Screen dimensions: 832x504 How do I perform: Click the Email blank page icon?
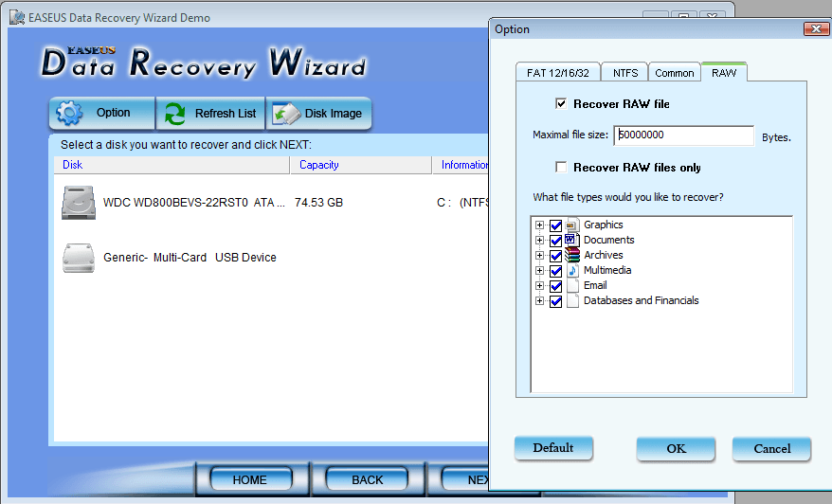pos(572,285)
